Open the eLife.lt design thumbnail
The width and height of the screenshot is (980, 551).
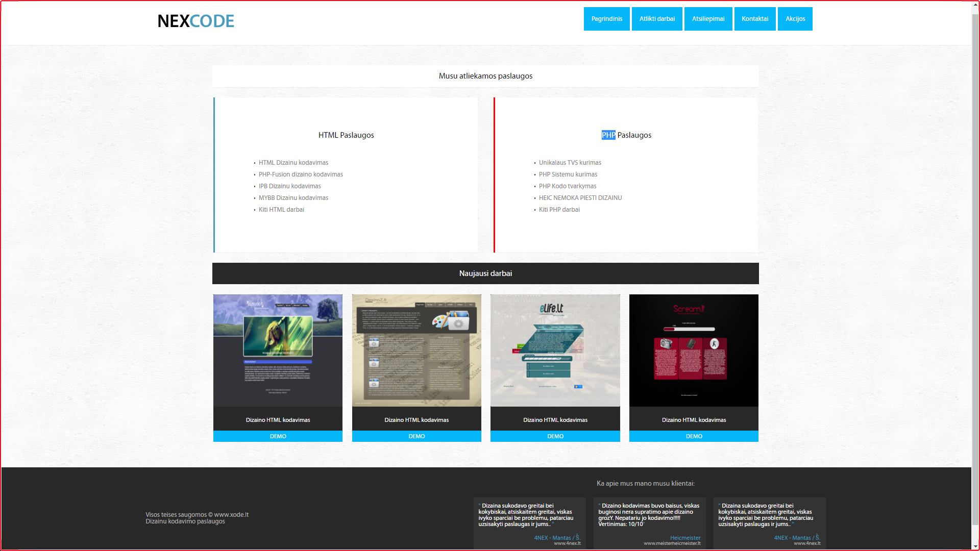(555, 350)
